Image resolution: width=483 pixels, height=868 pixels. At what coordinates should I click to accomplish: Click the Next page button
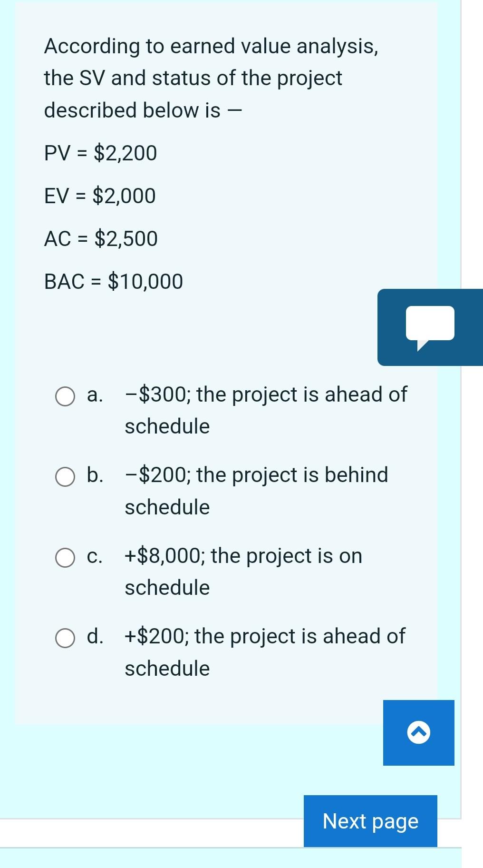click(370, 821)
